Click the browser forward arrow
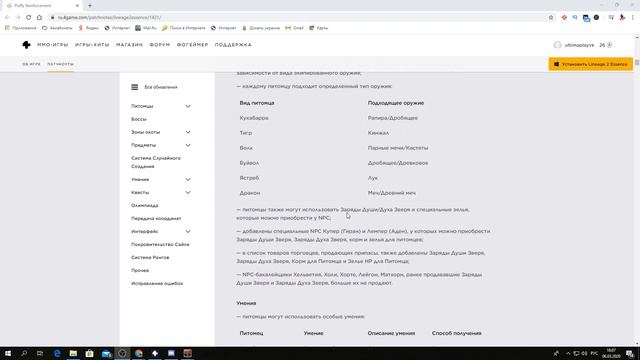 pyautogui.click(x=18, y=18)
